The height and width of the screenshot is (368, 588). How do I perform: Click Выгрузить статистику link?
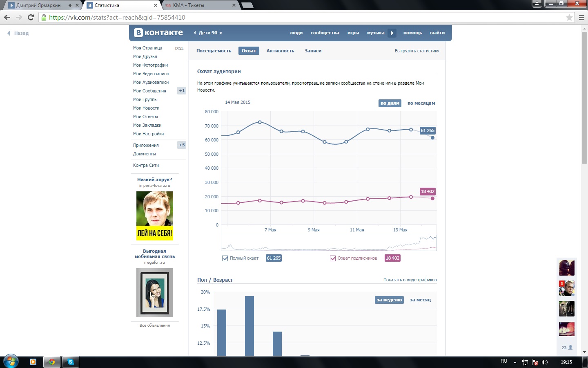(417, 51)
